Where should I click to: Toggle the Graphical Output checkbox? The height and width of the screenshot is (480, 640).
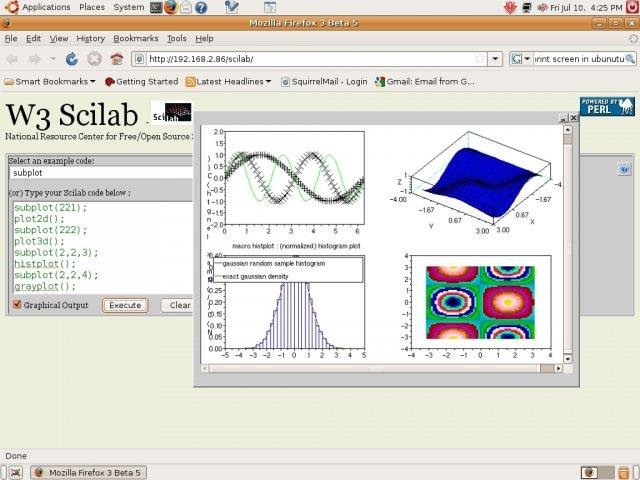click(x=17, y=304)
